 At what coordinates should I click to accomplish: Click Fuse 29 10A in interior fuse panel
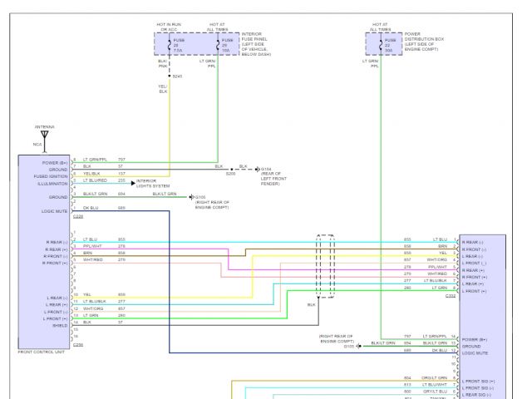(221, 44)
